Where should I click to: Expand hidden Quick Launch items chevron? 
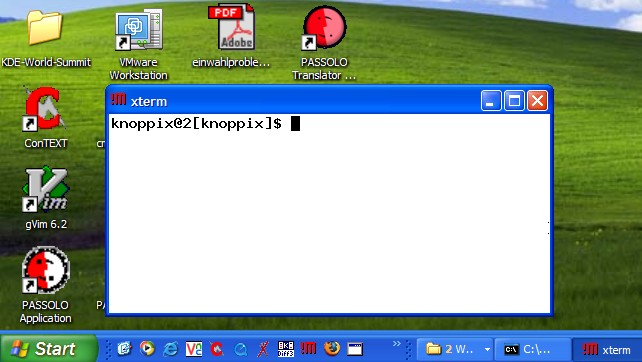(x=396, y=344)
